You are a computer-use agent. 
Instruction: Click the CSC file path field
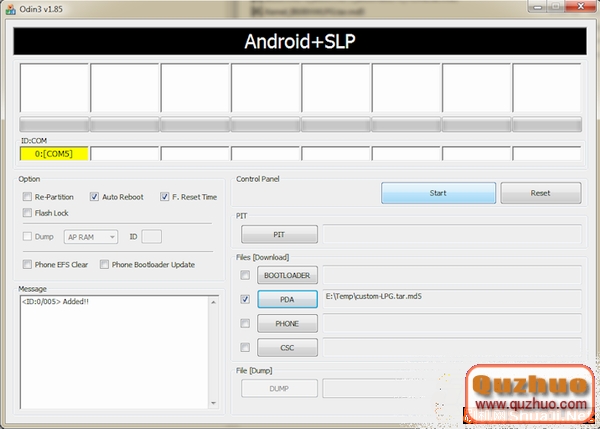pyautogui.click(x=452, y=347)
